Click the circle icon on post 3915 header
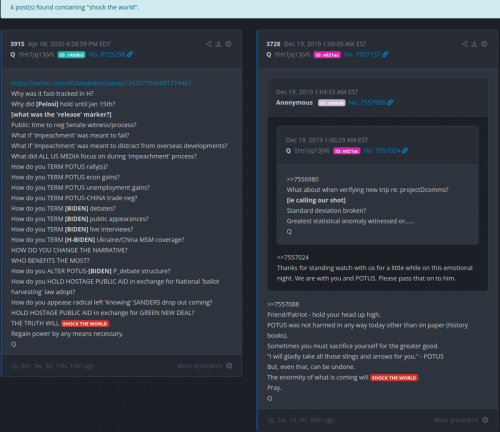This screenshot has width=500, height=432. point(228,44)
